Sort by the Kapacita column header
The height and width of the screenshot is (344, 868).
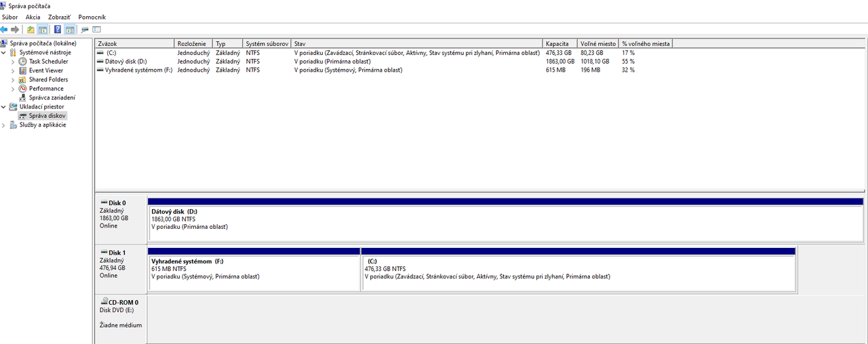tap(560, 43)
